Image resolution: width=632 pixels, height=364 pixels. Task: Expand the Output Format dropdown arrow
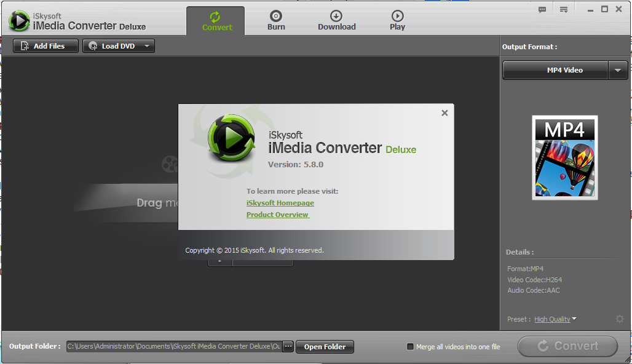point(618,70)
